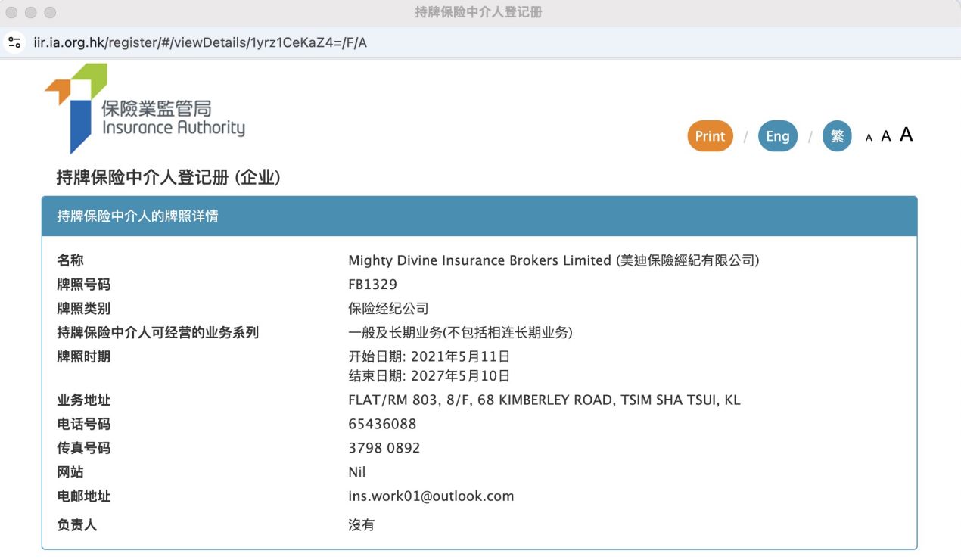
Task: Switch language to Eng
Action: pos(777,136)
